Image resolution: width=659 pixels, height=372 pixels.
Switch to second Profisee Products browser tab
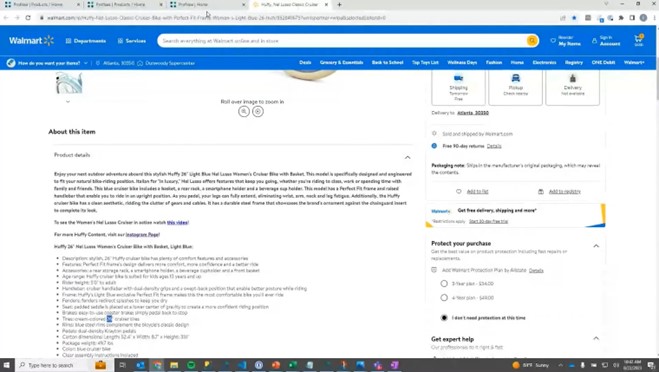tap(124, 5)
